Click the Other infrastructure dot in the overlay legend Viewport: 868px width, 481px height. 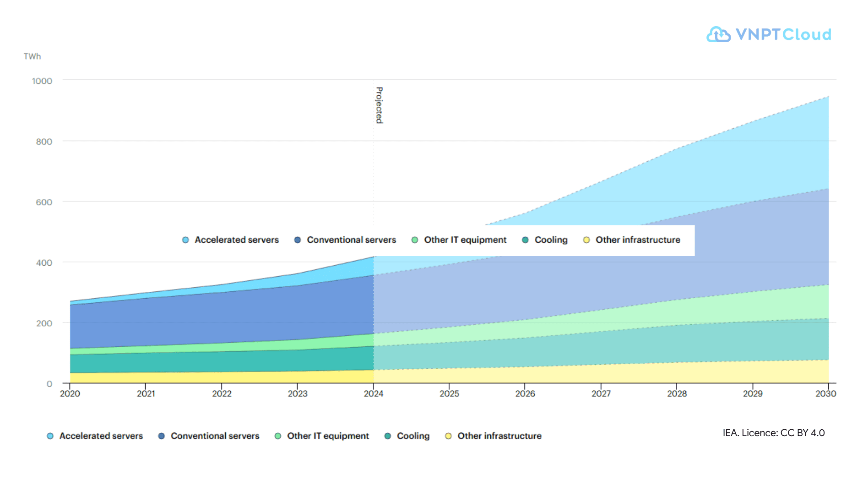(x=586, y=240)
